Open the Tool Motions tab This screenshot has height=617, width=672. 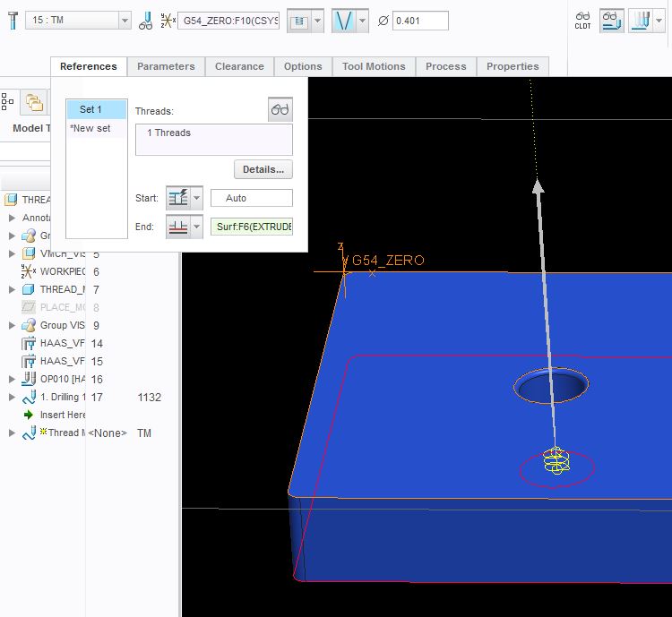click(x=374, y=66)
